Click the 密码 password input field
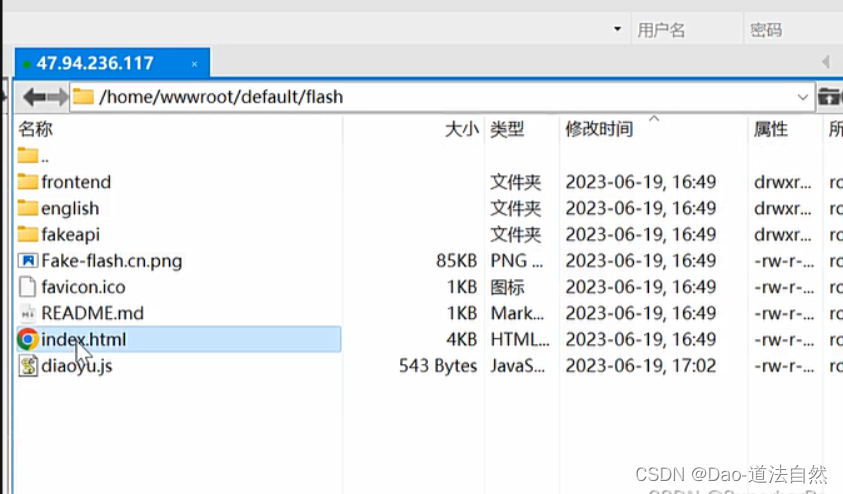The width and height of the screenshot is (843, 494). (x=794, y=30)
